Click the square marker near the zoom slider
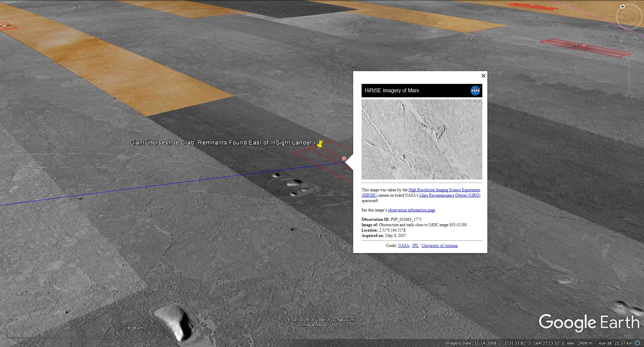 tap(584, 45)
